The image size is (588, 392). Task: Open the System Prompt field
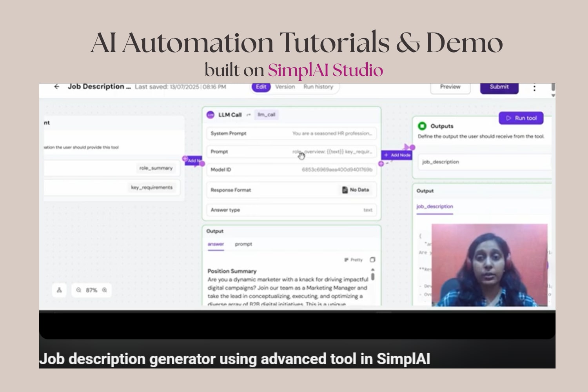[x=291, y=133]
